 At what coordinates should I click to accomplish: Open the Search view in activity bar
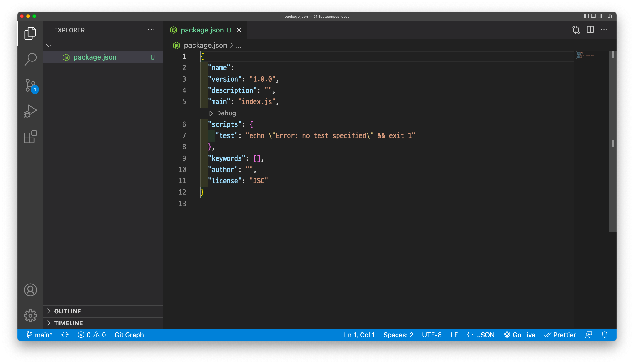click(x=30, y=59)
